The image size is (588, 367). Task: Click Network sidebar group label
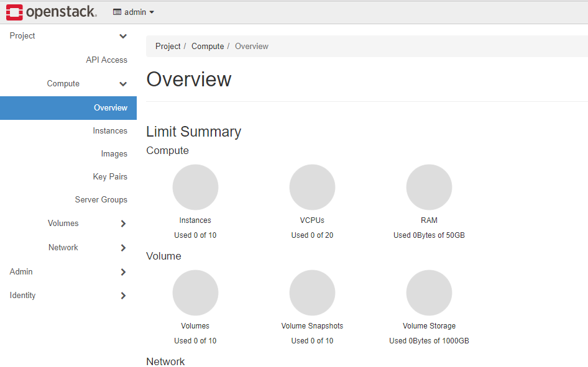[63, 248]
